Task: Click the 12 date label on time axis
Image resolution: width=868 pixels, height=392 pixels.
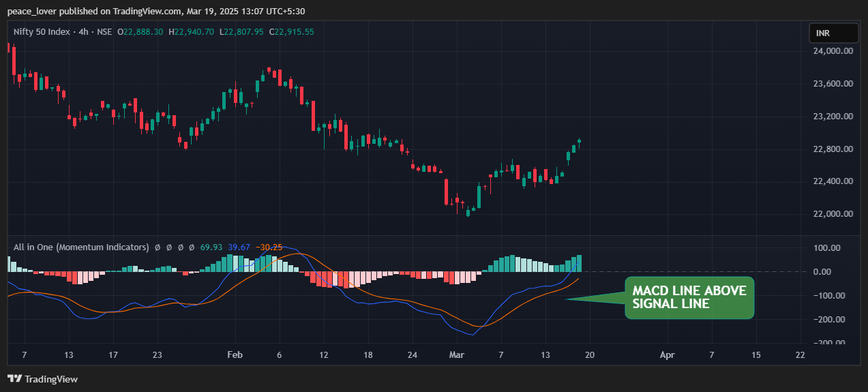Action: coord(324,355)
